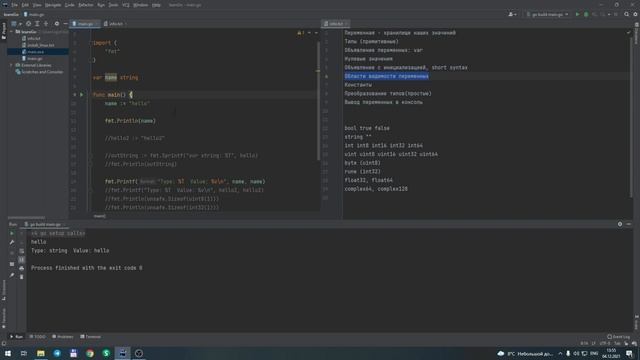Clear Run console with trash icon
This screenshot has width=640, height=360.
22,277
